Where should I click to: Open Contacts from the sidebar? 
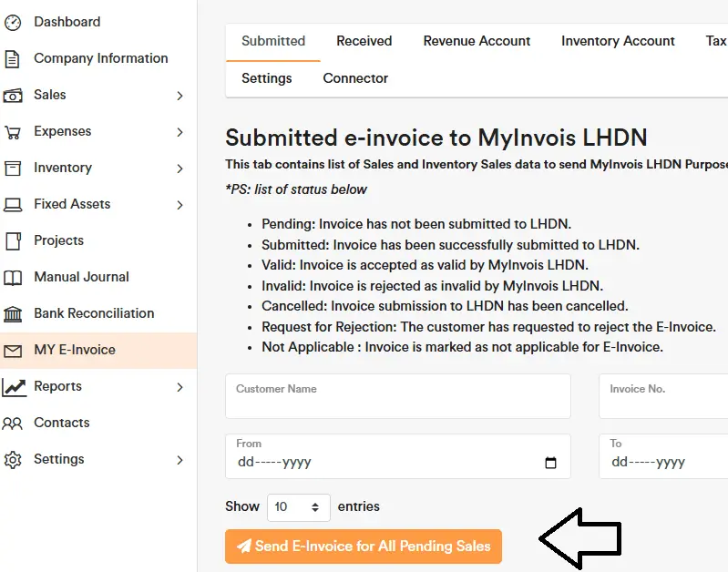point(61,423)
